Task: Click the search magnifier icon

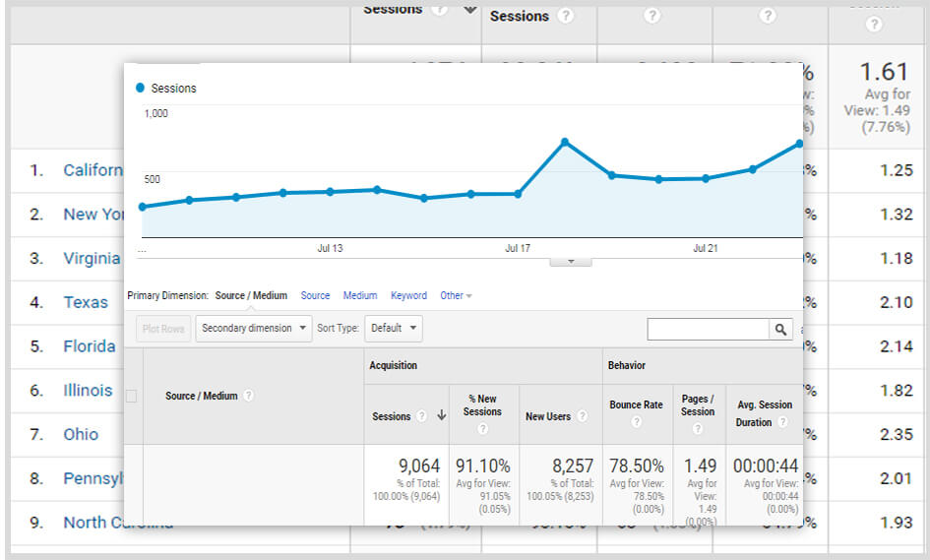Action: (780, 330)
